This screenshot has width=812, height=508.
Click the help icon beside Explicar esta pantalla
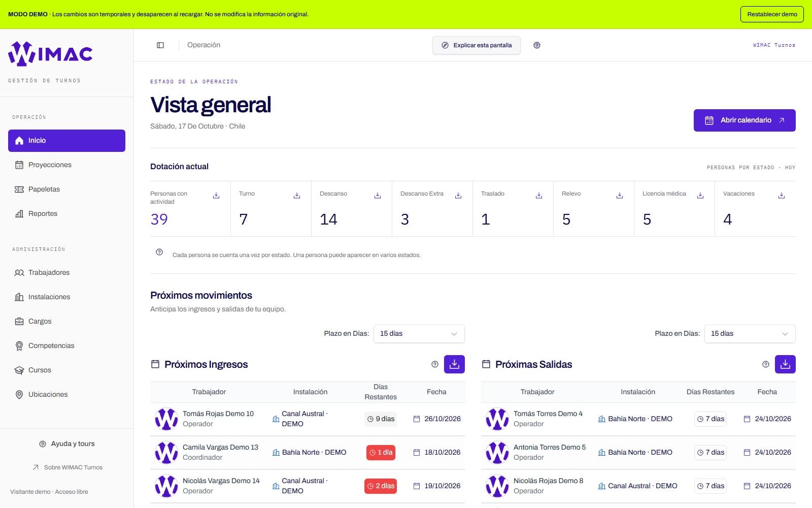coord(537,45)
